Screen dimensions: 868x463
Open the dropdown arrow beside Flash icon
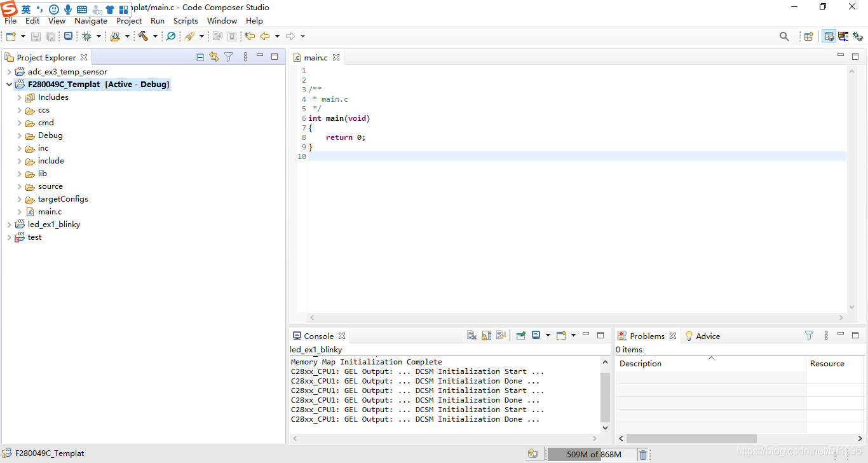[127, 36]
